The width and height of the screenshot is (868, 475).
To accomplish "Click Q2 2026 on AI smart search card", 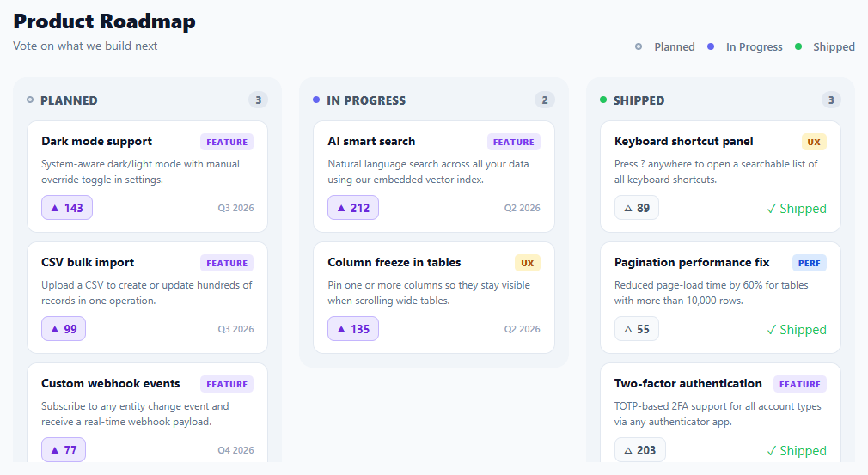I will click(x=522, y=208).
